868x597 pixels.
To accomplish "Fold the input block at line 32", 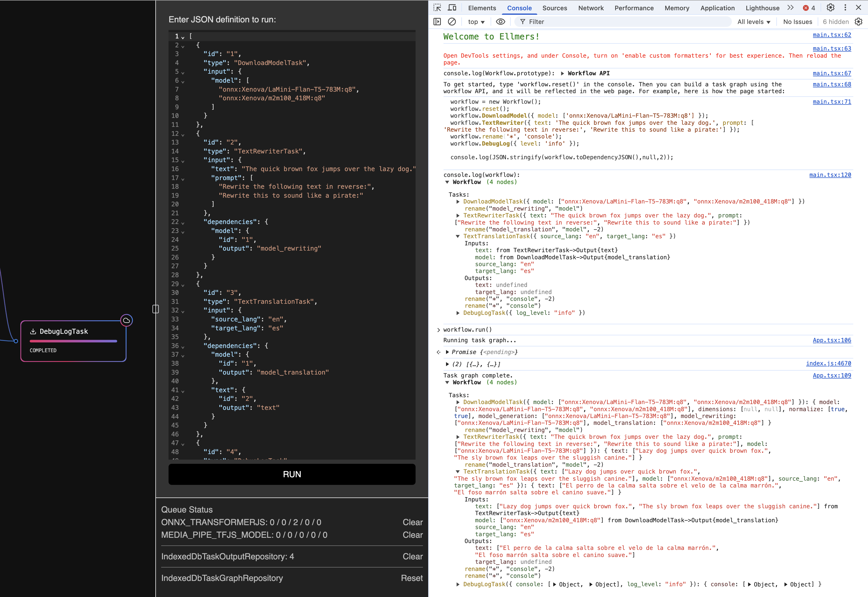I will point(183,311).
